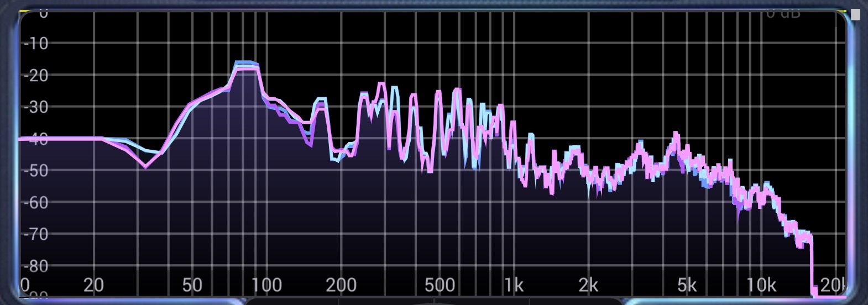The image size is (868, 305).
Task: Click the -10 dB level label
Action: click(35, 44)
